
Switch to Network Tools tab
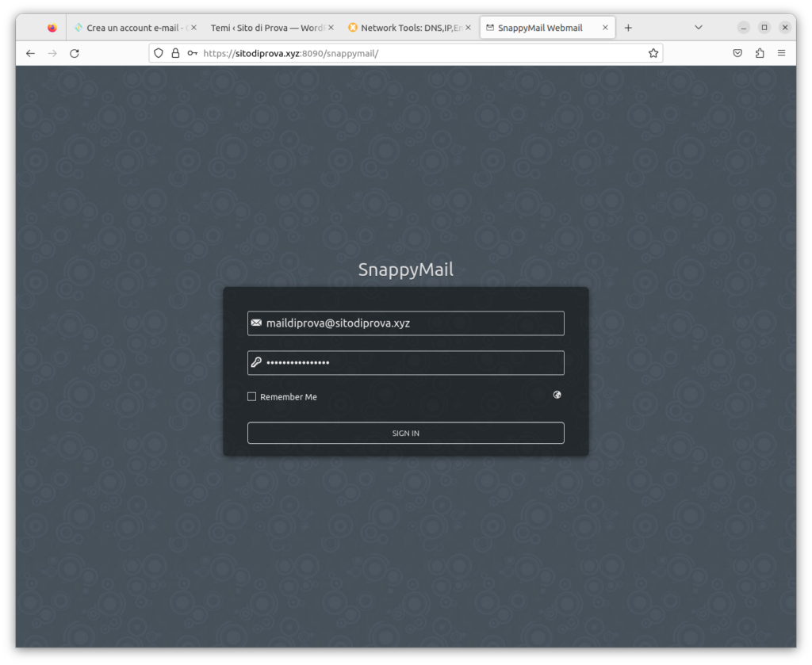pos(404,28)
